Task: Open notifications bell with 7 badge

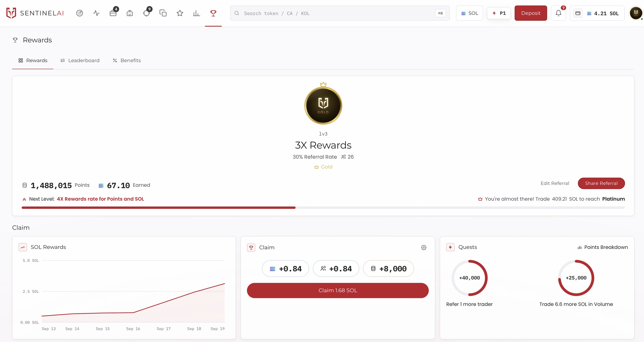Action: click(x=558, y=13)
